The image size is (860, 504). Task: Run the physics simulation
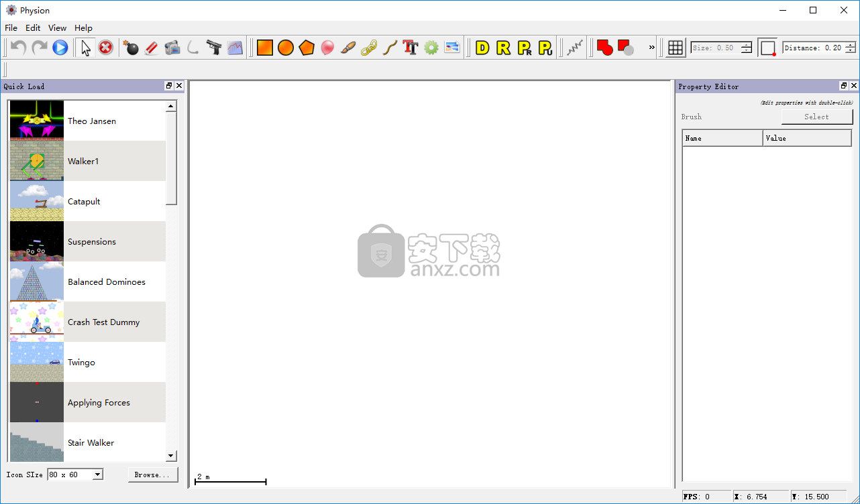[60, 47]
